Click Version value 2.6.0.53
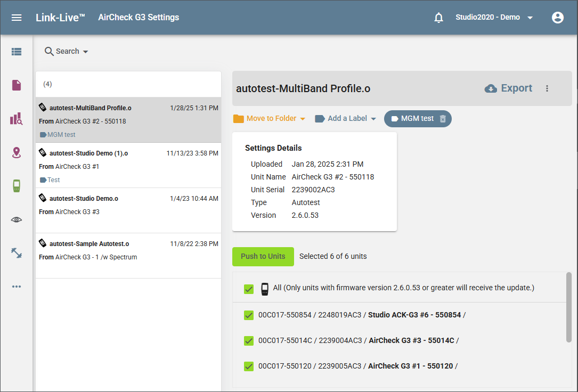578x392 pixels. pyautogui.click(x=305, y=215)
